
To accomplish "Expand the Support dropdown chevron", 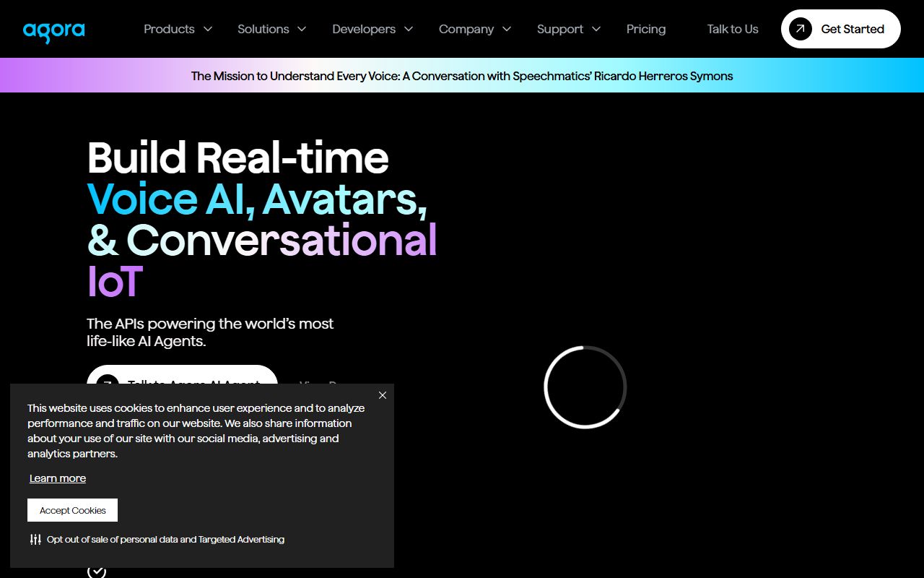I will click(x=596, y=29).
